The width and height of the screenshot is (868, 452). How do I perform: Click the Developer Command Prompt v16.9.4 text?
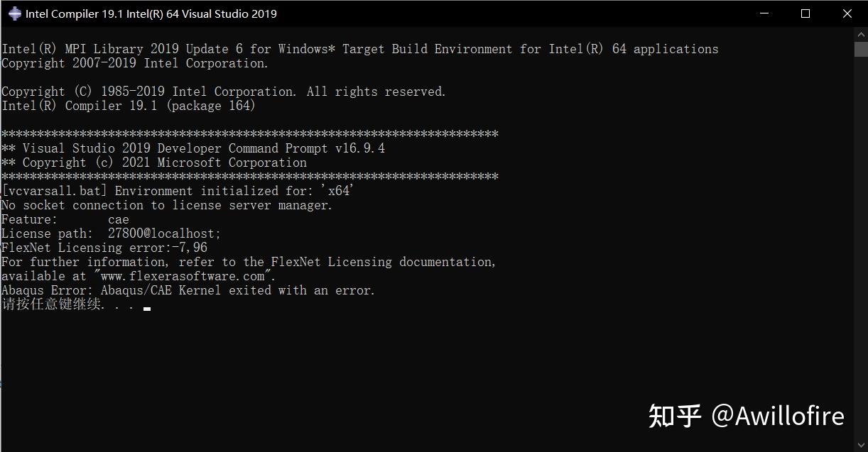tap(271, 148)
